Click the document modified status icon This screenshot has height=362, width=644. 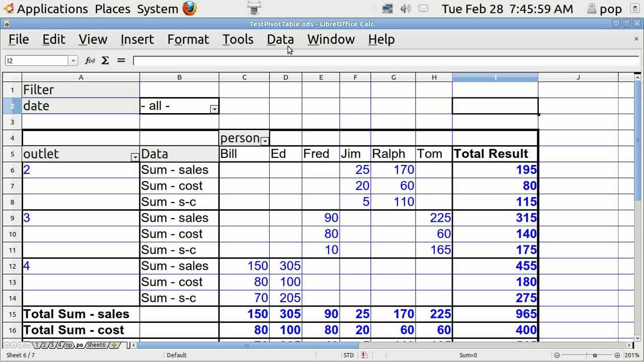365,355
